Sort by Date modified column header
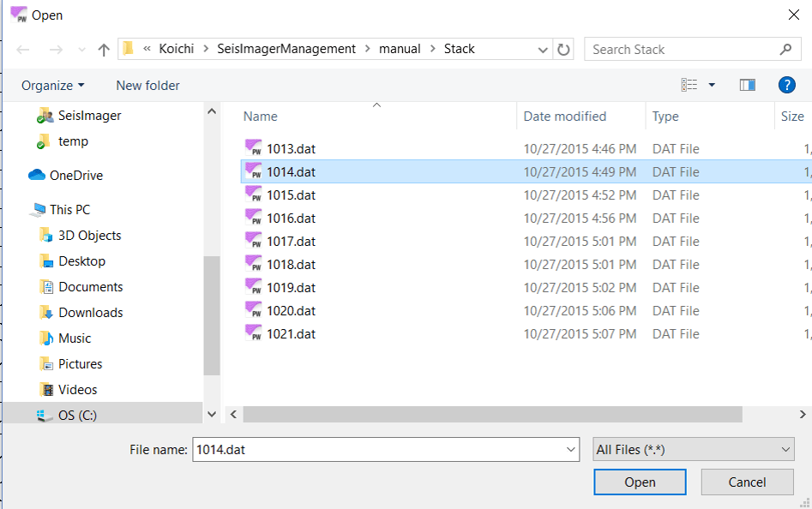Screen dimensions: 812x509 [565, 117]
